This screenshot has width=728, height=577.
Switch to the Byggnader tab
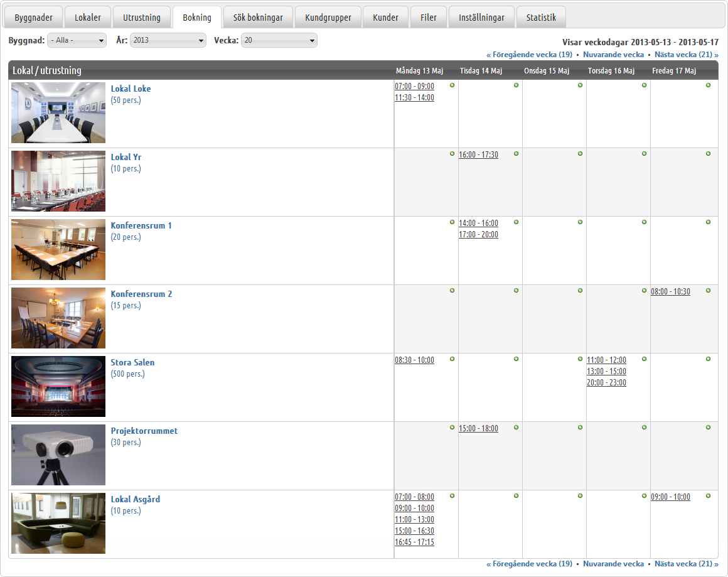(33, 17)
